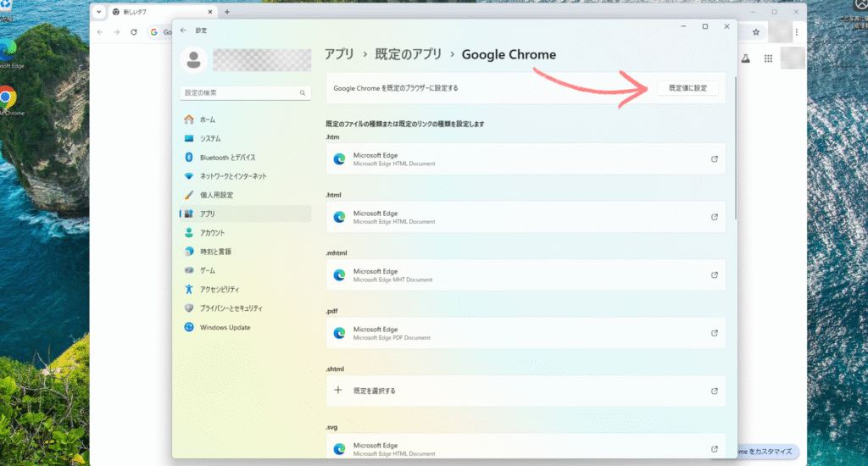
Task: Click the 既定値に設定 button
Action: [687, 88]
